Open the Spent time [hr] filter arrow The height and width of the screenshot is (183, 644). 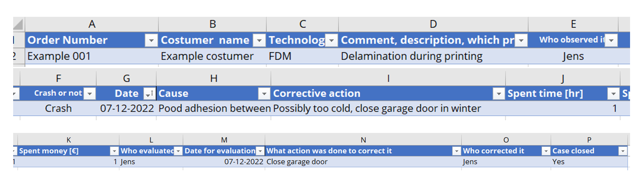pyautogui.click(x=613, y=94)
